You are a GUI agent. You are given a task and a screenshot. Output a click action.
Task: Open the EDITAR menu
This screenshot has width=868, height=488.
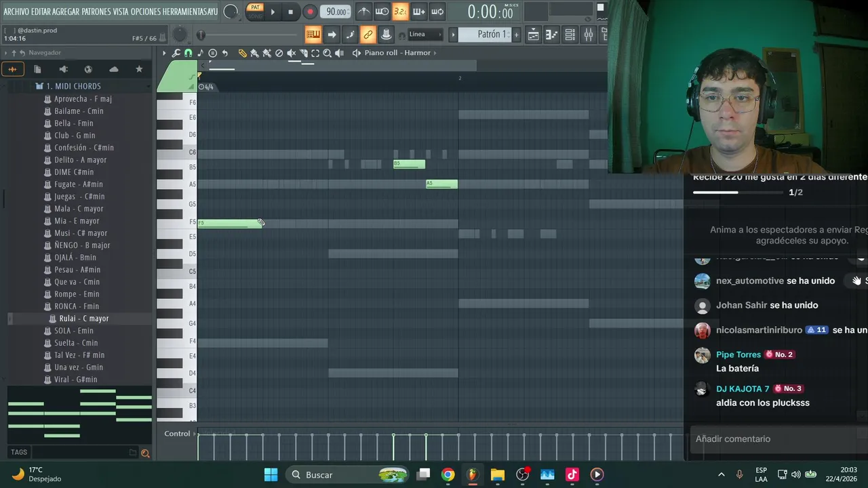(41, 12)
